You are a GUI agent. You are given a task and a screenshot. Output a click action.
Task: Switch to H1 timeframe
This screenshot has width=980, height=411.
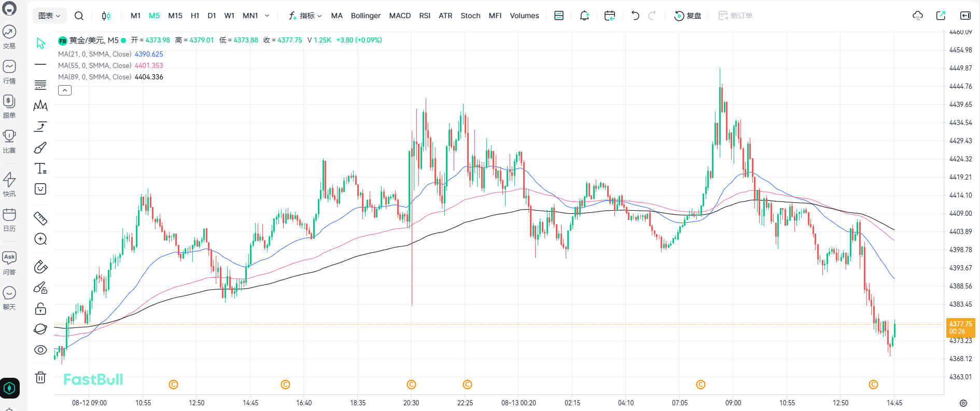pos(195,16)
